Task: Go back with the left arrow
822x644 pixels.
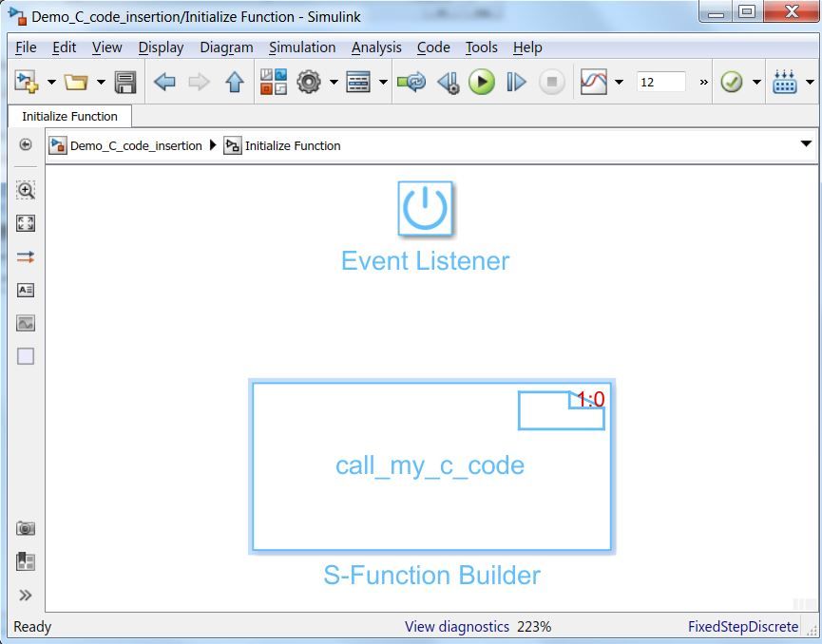Action: pyautogui.click(x=164, y=82)
